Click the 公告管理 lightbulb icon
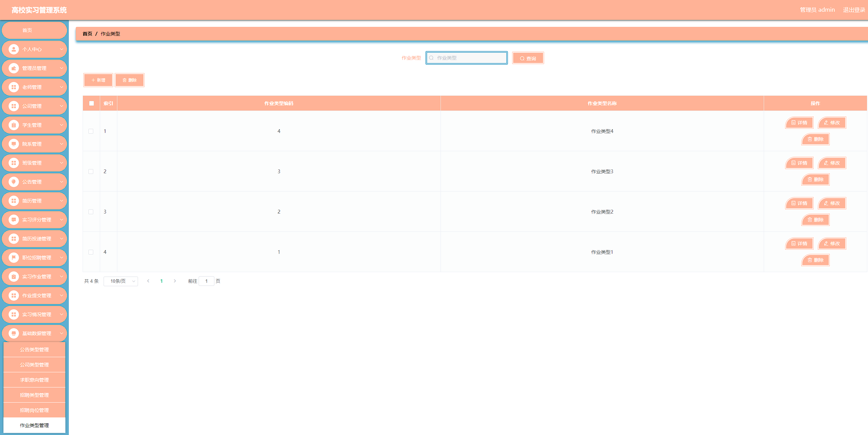The height and width of the screenshot is (435, 868). (x=14, y=182)
